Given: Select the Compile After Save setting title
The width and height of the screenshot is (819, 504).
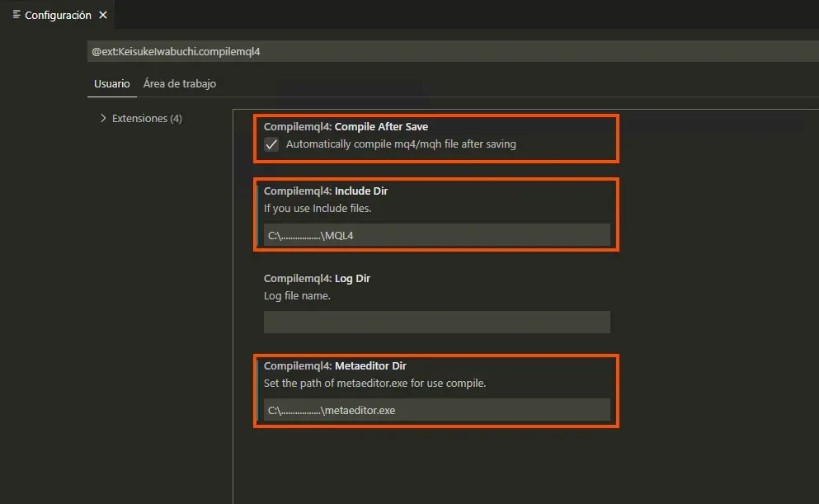Looking at the screenshot, I should point(346,127).
